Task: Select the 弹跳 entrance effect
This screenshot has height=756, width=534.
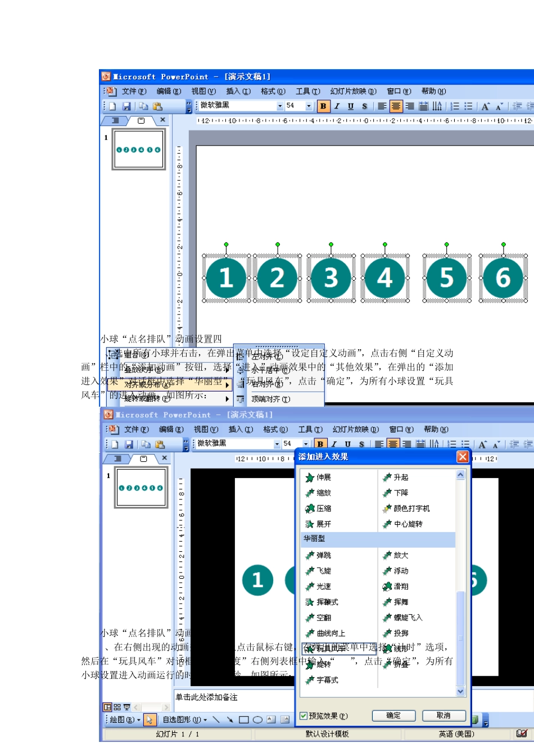Action: pos(323,555)
